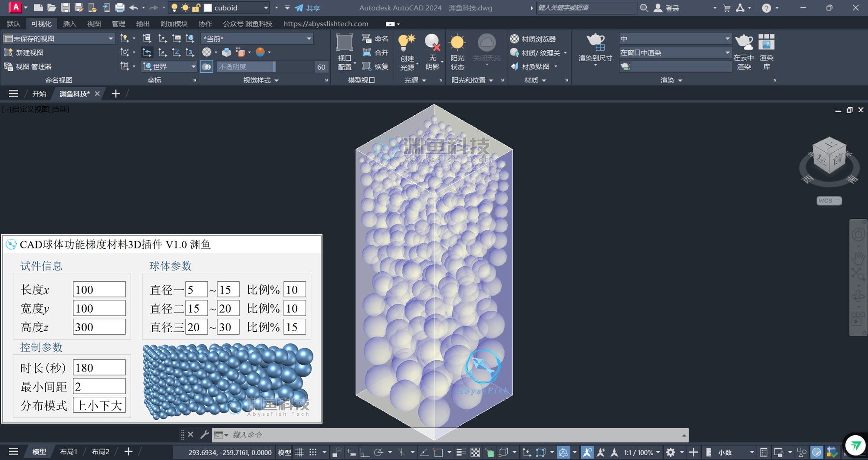Click the Z-axis UCS rotate icon
This screenshot has width=868, height=460.
(x=176, y=52)
